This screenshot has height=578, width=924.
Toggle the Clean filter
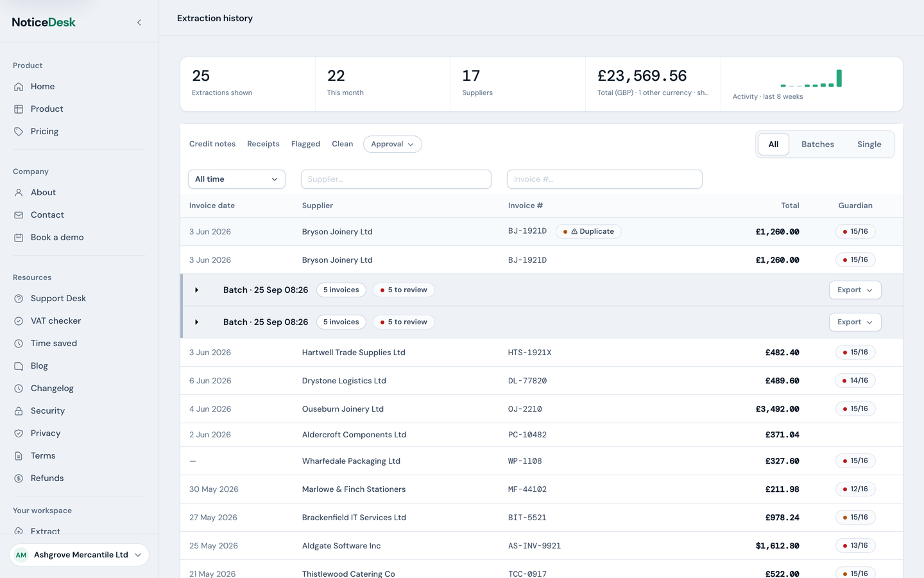point(342,144)
